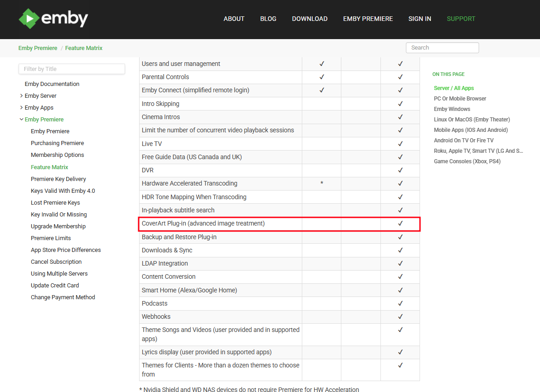The image size is (540, 392).
Task: Collapse the Emby Premiere tree section
Action: [x=21, y=120]
